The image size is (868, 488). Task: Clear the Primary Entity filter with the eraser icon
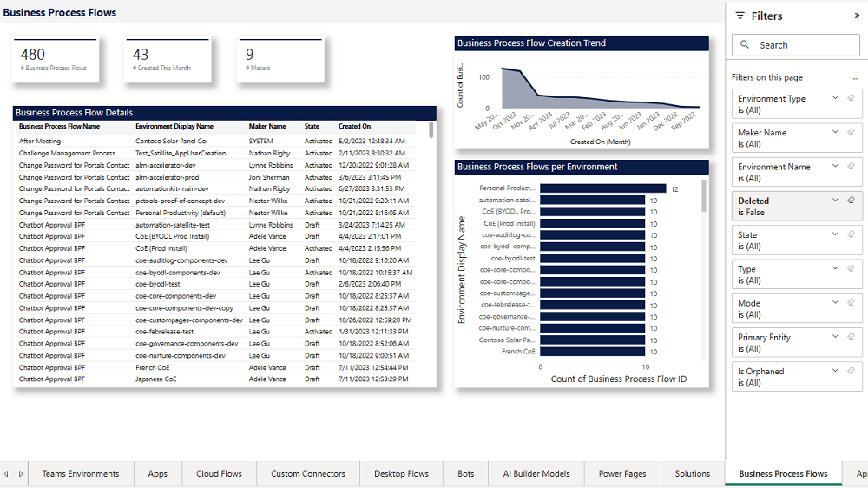click(x=851, y=337)
